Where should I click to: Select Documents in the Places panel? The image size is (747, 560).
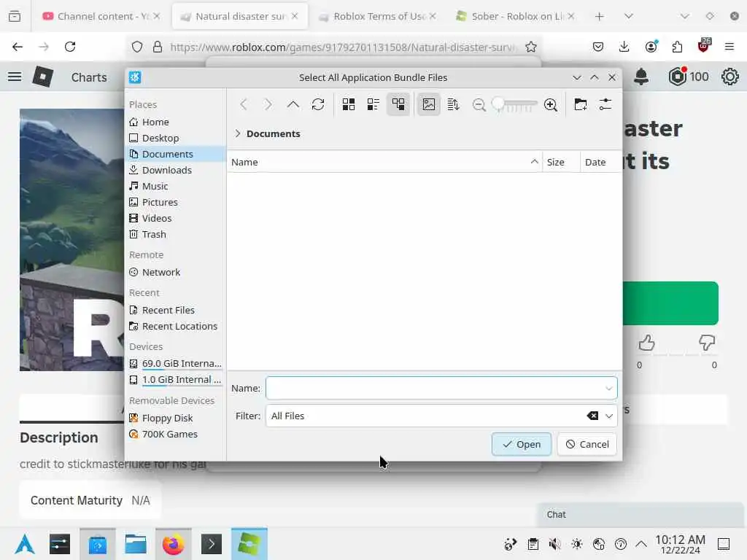175,154
